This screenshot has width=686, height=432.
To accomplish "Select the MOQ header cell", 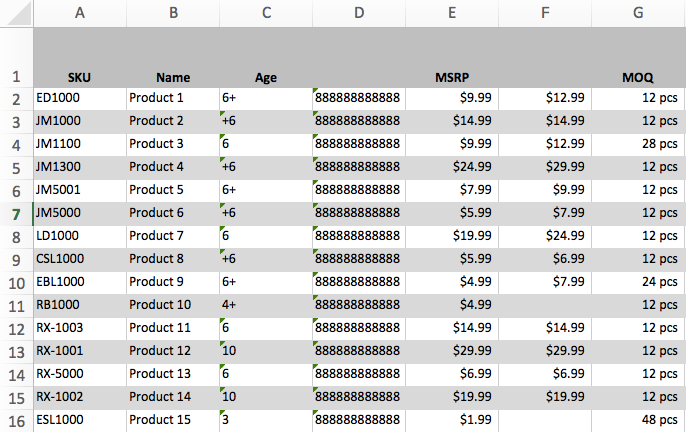I will pos(638,77).
